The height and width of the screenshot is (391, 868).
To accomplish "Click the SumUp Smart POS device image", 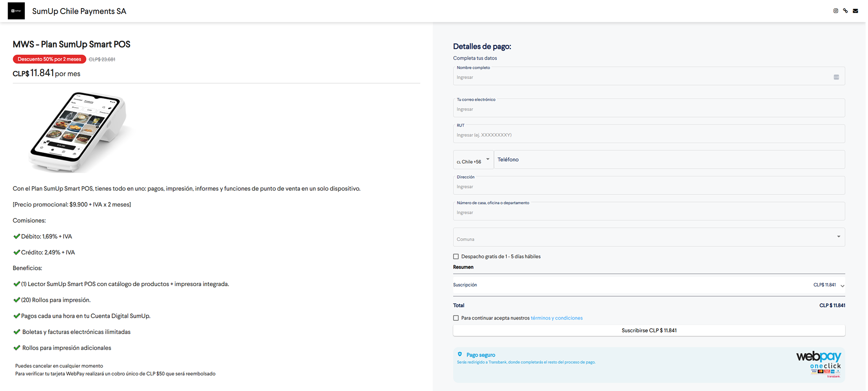I will click(79, 132).
